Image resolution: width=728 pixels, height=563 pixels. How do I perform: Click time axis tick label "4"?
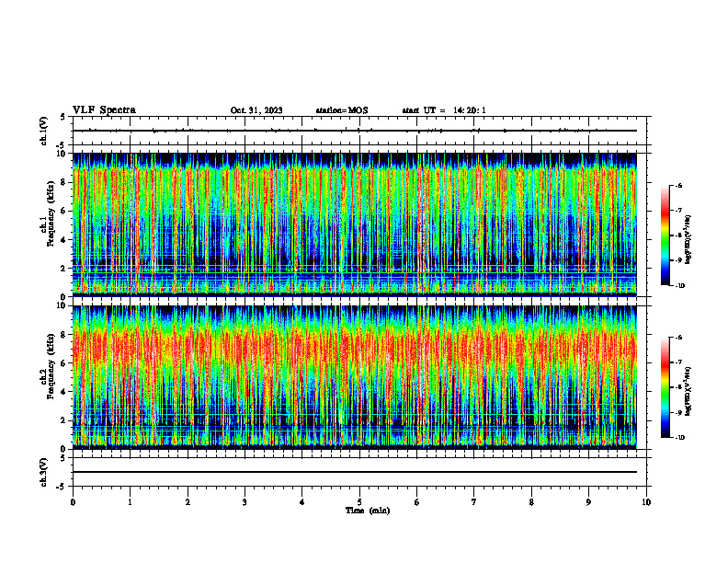302,502
